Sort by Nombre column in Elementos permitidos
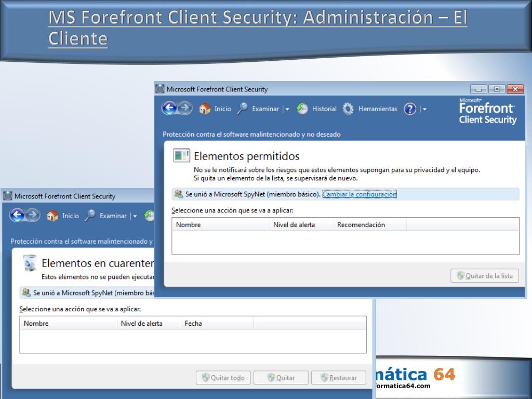The width and height of the screenshot is (532, 399). [x=221, y=224]
